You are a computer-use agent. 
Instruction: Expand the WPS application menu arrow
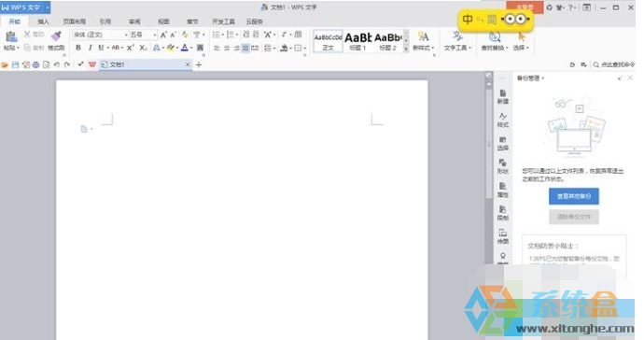pyautogui.click(x=48, y=7)
